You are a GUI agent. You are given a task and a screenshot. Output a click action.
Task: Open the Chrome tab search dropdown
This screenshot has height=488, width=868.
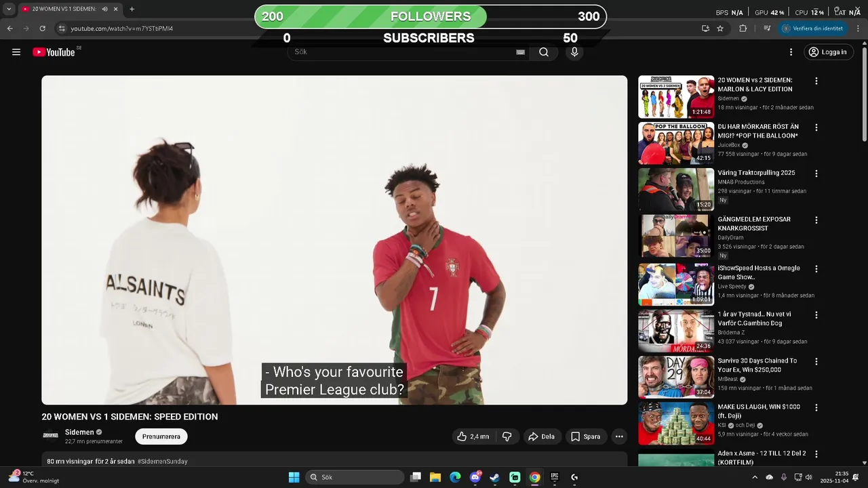(x=8, y=9)
